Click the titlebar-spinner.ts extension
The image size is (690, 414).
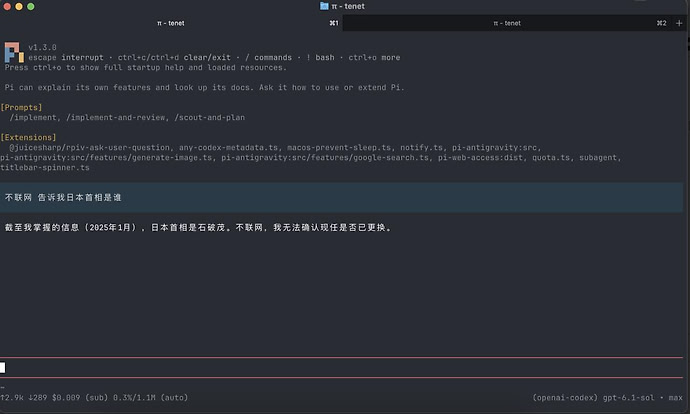(x=44, y=168)
